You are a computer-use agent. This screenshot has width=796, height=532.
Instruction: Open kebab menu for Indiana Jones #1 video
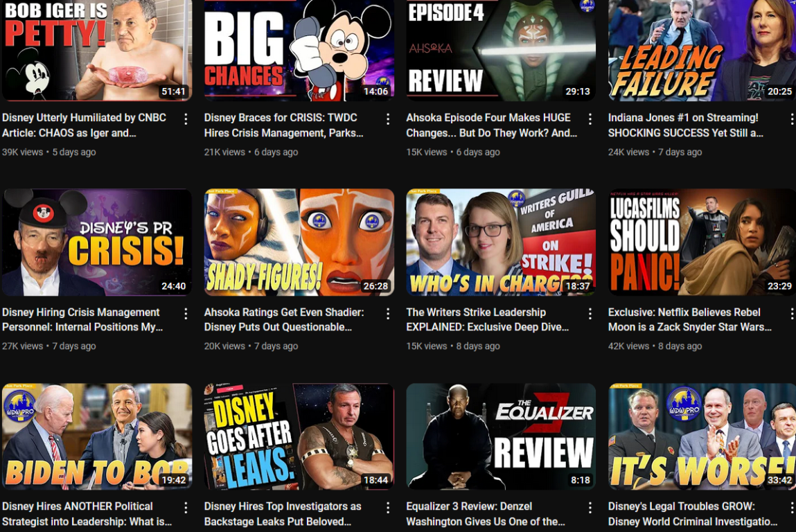coord(791,119)
